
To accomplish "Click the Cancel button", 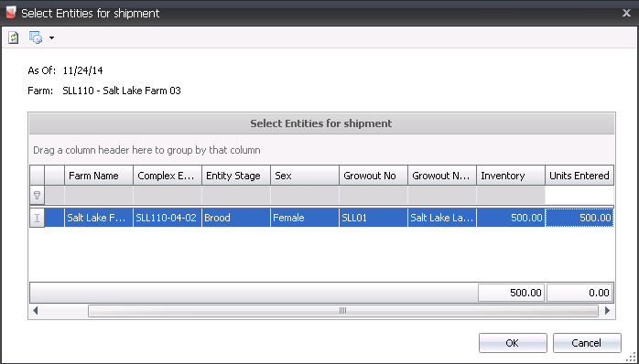I will click(587, 343).
